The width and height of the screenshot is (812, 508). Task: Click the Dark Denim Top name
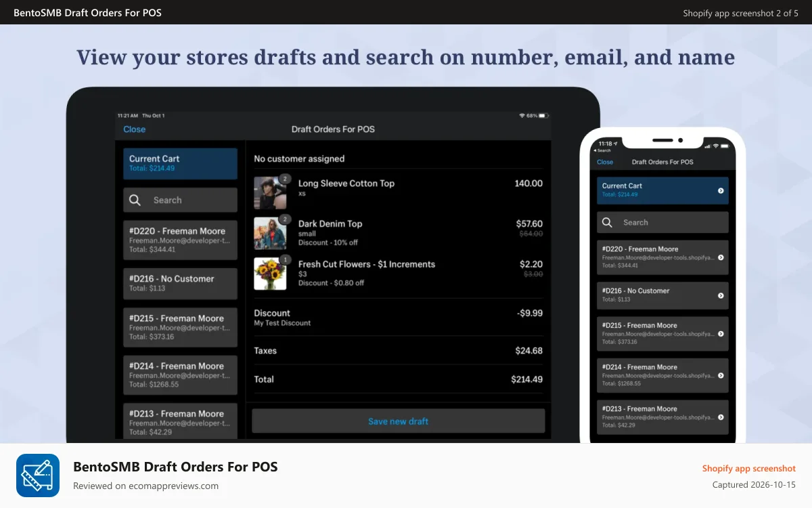point(330,224)
